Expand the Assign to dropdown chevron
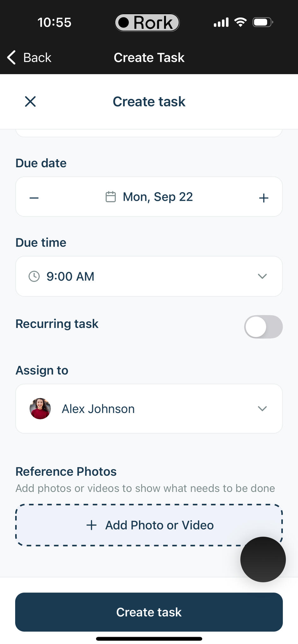Image resolution: width=298 pixels, height=644 pixels. [x=262, y=408]
